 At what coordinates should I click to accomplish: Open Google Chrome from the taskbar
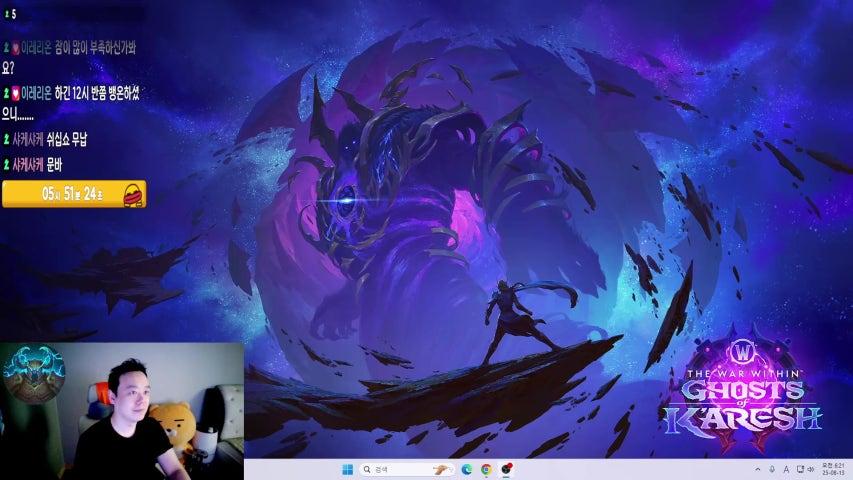pos(486,469)
